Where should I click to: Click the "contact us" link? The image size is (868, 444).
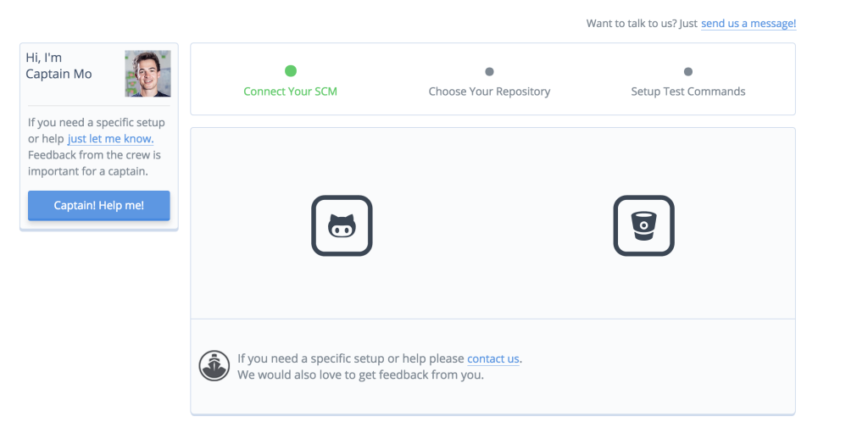pyautogui.click(x=492, y=359)
